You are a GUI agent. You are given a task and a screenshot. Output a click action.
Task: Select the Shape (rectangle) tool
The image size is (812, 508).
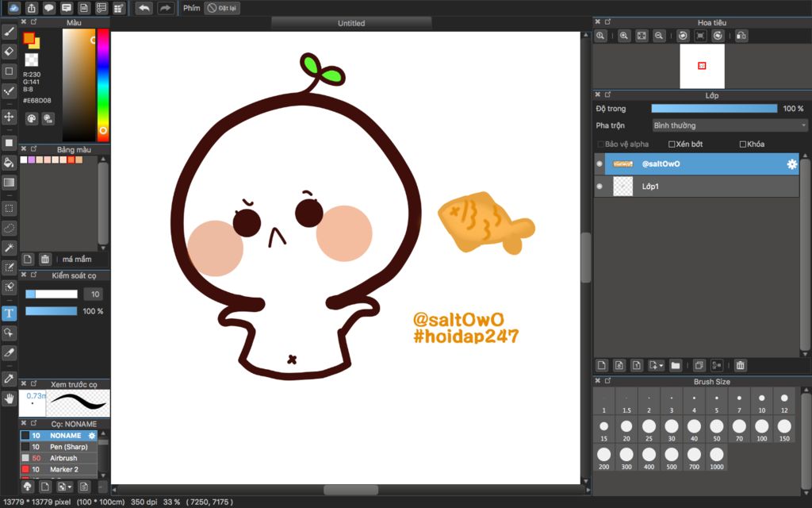pos(9,71)
